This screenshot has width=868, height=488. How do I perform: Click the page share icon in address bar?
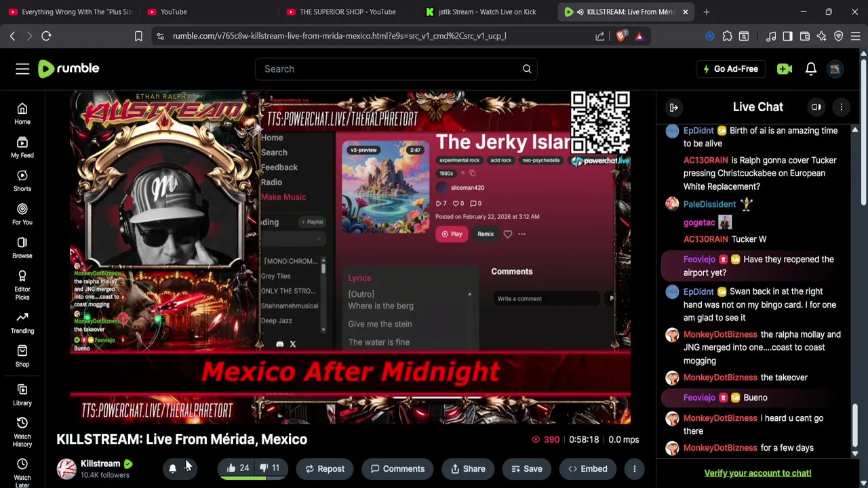[x=600, y=36]
